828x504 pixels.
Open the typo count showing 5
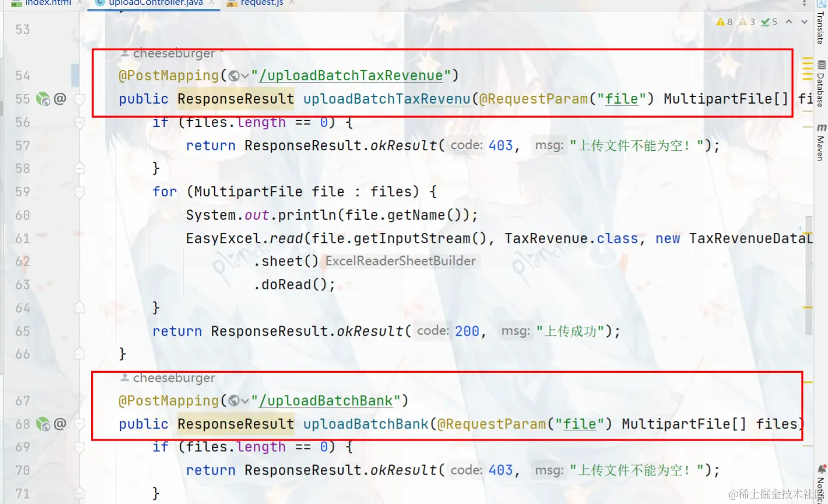pyautogui.click(x=769, y=22)
